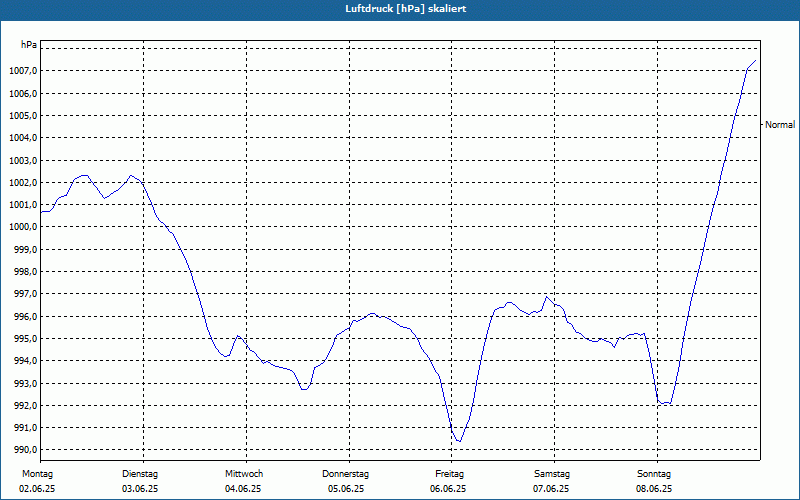Select the 991,0 axis value
Image resolution: width=800 pixels, height=500 pixels.
(x=25, y=428)
